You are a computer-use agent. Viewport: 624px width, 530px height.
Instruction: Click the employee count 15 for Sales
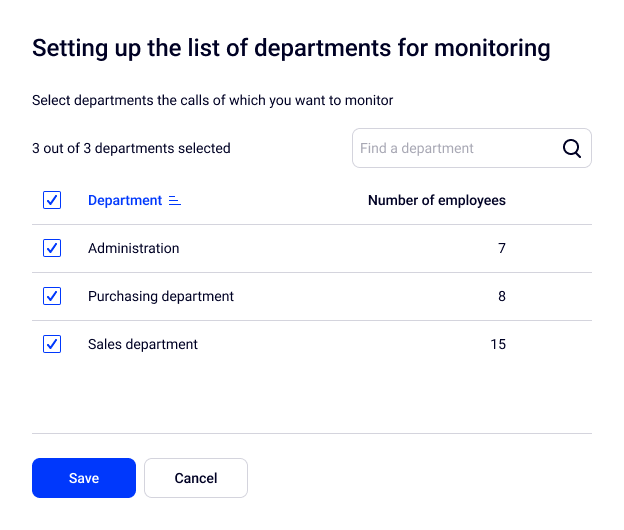click(498, 344)
